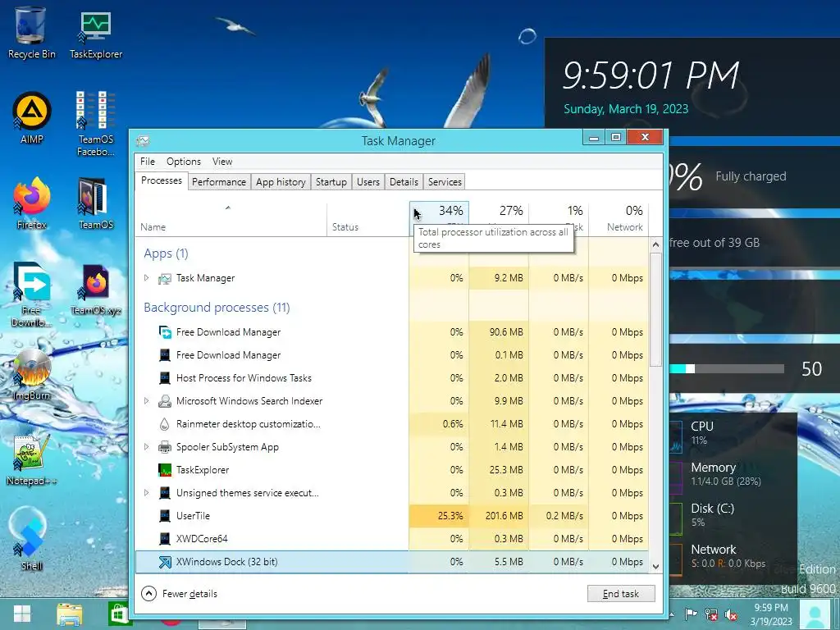
Task: Click the Action Center flag tray icon
Action: tap(691, 614)
